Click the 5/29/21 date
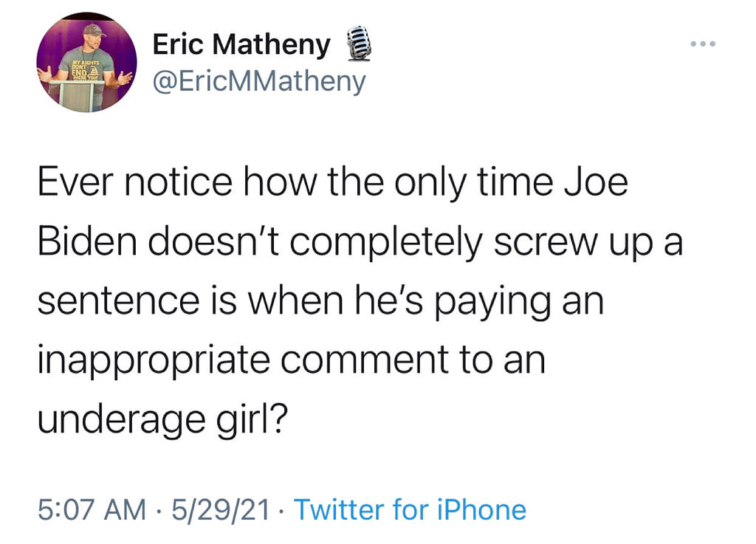Screen dimensions: 756x544 (219, 509)
